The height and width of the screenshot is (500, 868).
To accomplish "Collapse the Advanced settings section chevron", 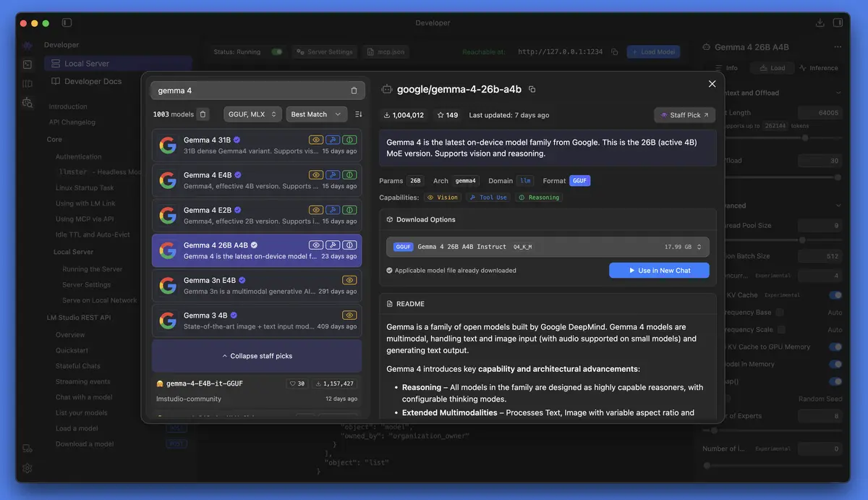I will (838, 205).
